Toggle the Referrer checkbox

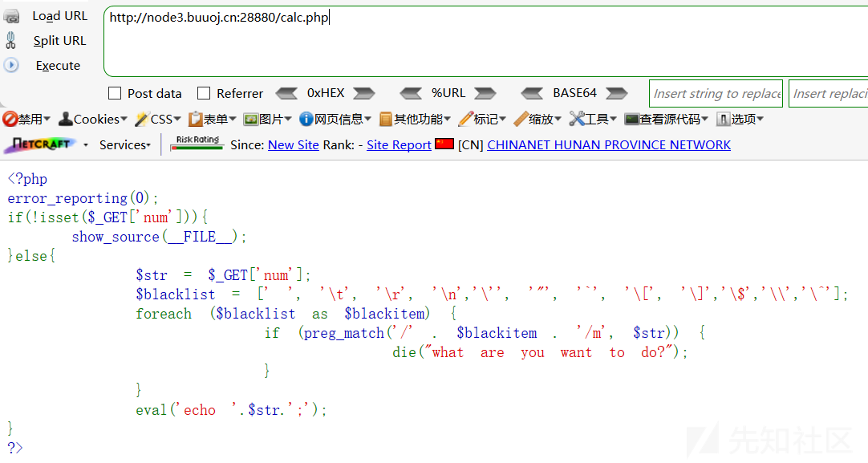tap(204, 93)
